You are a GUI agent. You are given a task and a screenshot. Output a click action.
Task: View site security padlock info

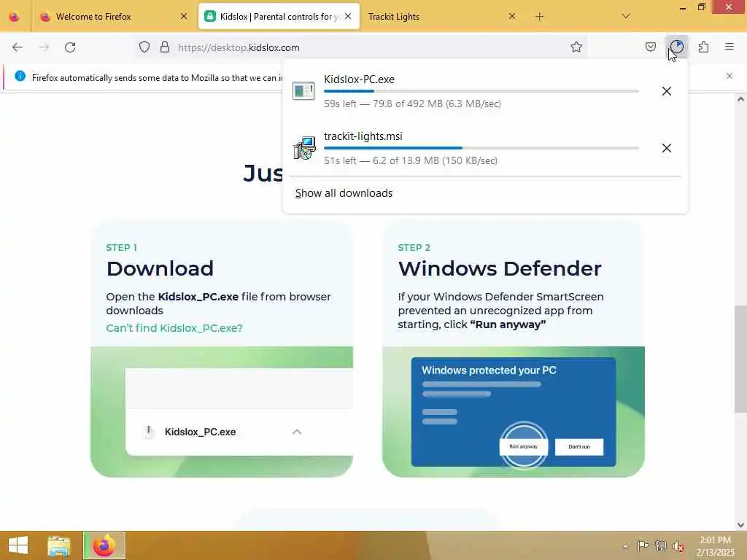[x=165, y=47]
